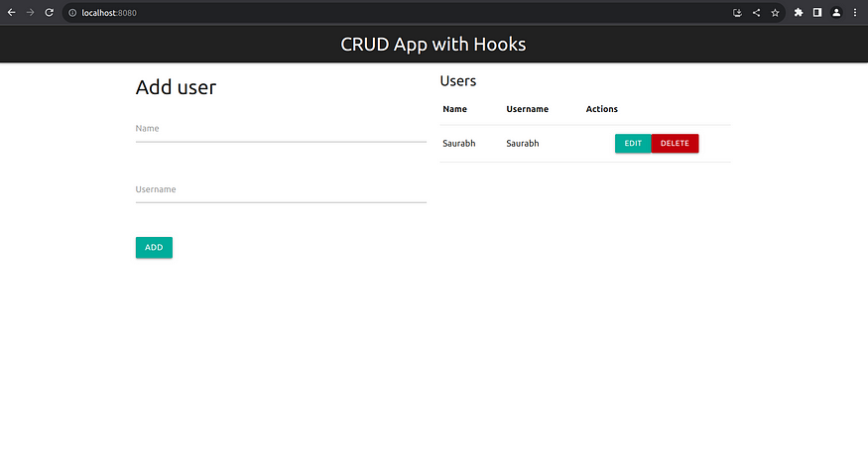This screenshot has height=465, width=868.
Task: Click the 'Users' heading
Action: (457, 81)
